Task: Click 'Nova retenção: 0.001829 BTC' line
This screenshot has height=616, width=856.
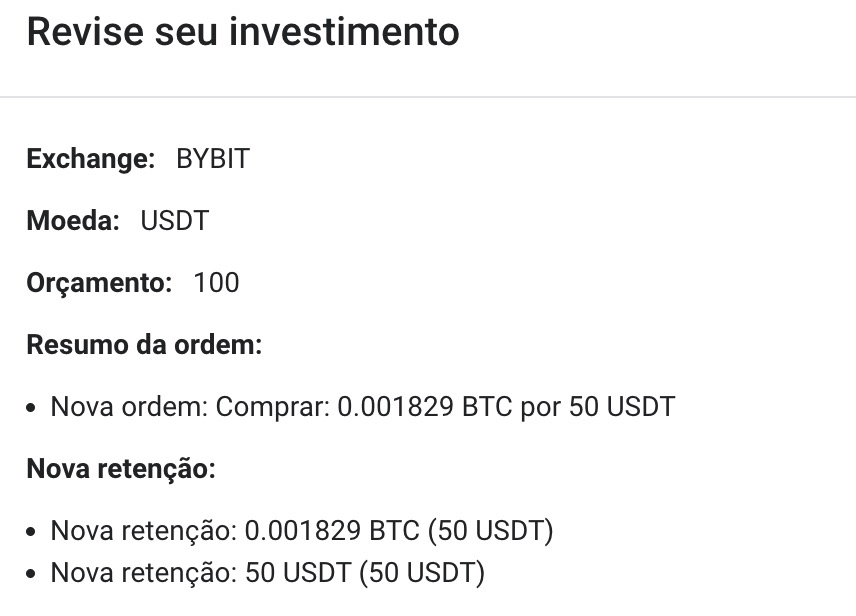Action: [302, 531]
